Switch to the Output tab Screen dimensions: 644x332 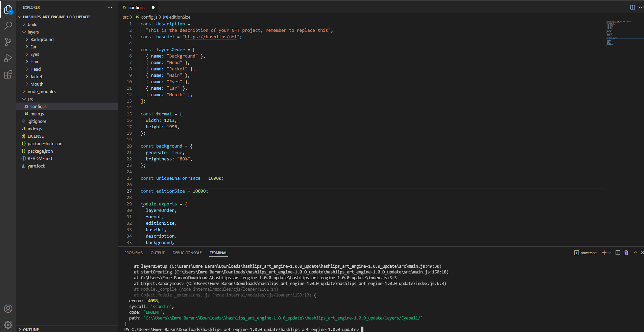(x=158, y=253)
